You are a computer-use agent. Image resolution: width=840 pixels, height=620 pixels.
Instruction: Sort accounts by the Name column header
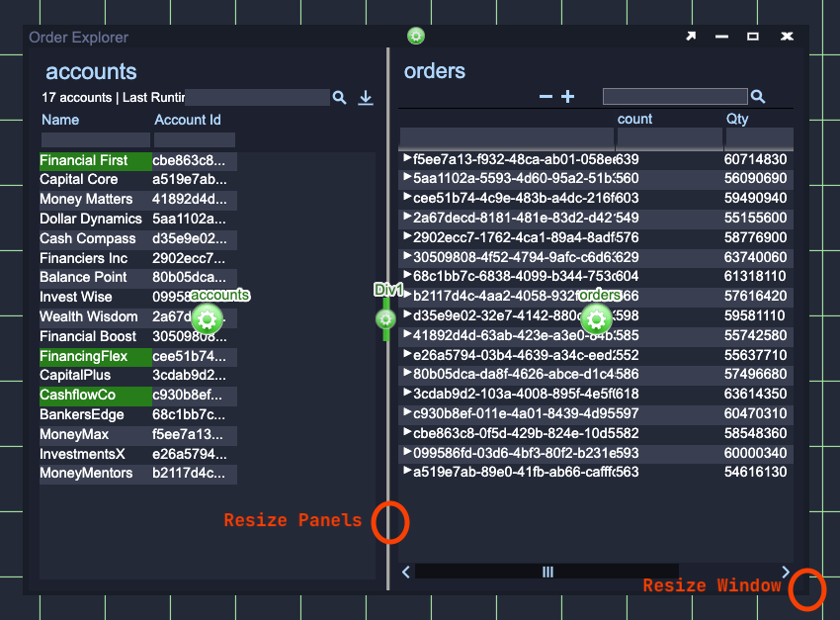point(60,120)
